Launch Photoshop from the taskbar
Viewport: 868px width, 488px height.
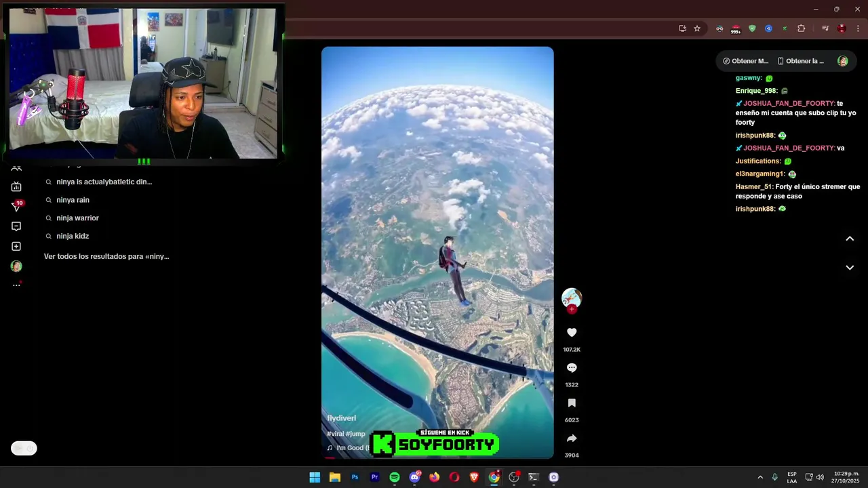pyautogui.click(x=355, y=477)
